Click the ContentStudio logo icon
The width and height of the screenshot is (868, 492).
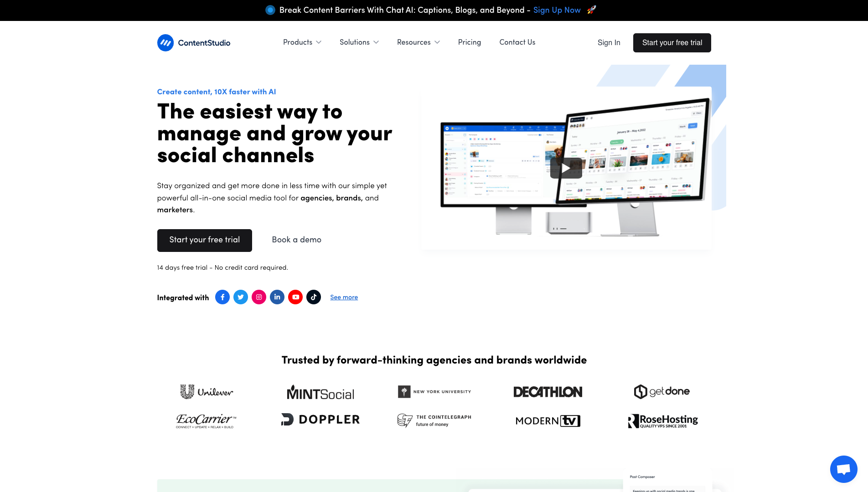(x=165, y=43)
